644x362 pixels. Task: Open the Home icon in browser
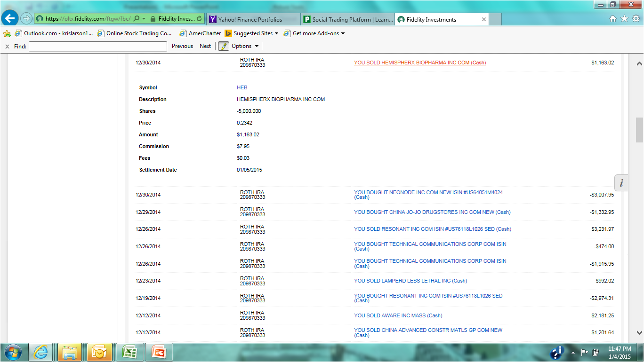click(x=612, y=19)
